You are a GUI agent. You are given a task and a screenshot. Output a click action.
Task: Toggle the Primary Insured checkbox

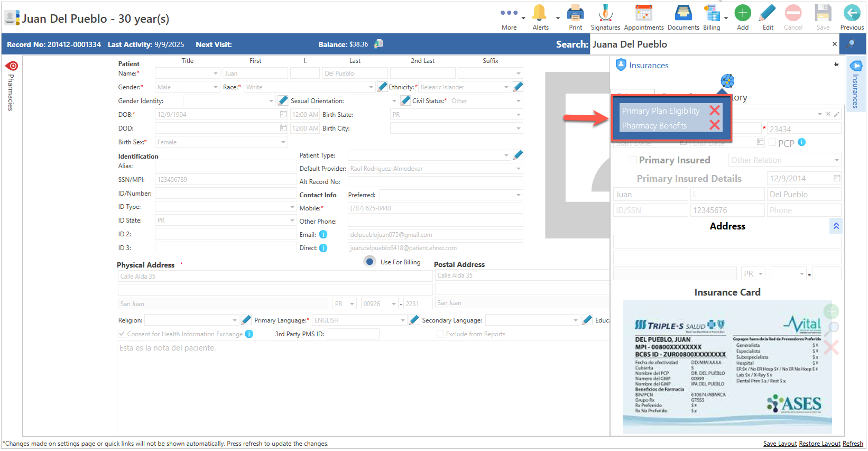633,159
